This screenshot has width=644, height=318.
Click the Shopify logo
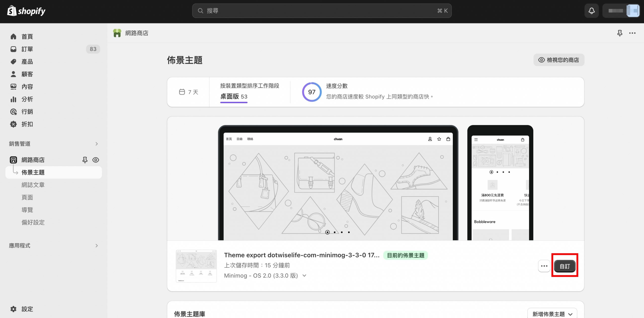tap(26, 11)
